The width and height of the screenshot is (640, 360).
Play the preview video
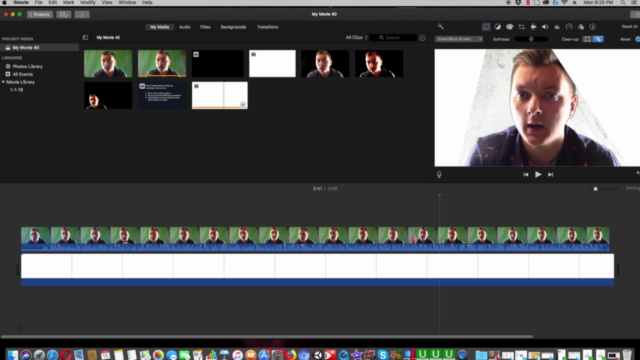pyautogui.click(x=538, y=175)
